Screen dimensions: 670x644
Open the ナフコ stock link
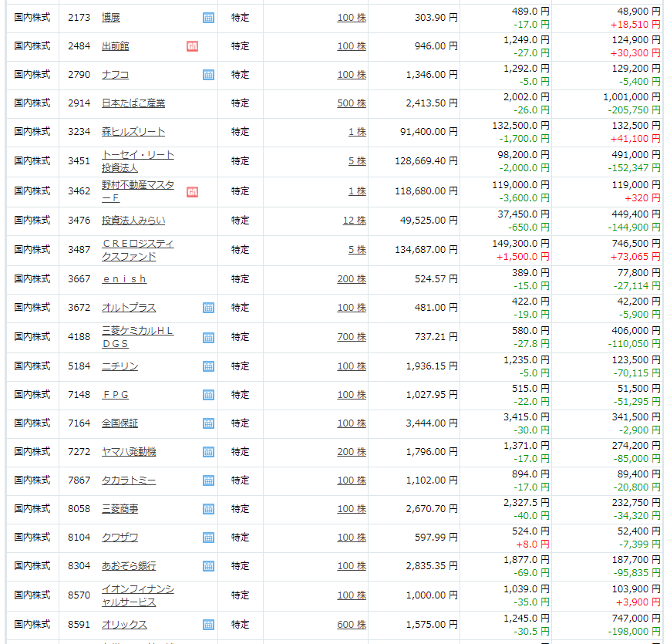pos(116,75)
